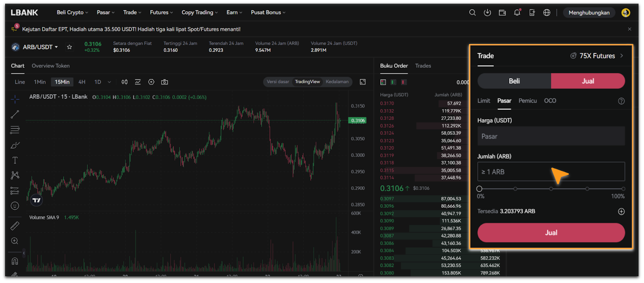644x283 pixels.
Task: Expand the chart to fullscreen
Action: 363,82
